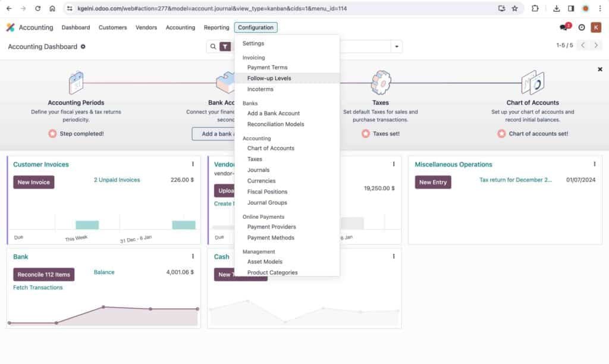
Task: Reload the page with the refresh icon
Action: (37, 8)
